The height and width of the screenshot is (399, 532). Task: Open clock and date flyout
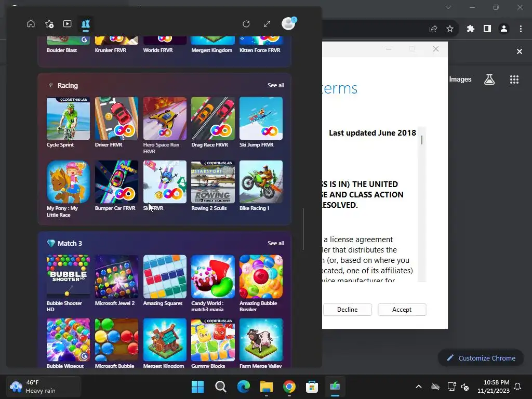coord(494,387)
